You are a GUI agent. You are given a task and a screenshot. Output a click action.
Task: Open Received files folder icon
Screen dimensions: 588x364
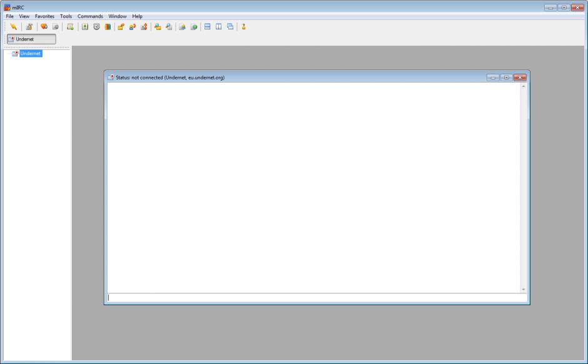(158, 27)
